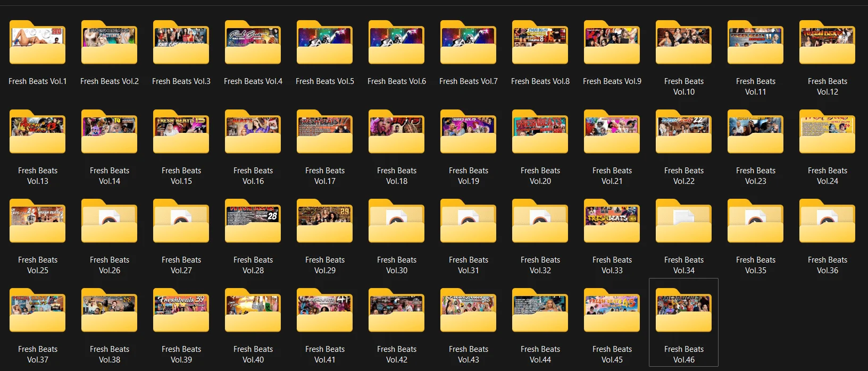Screen dimensions: 868x371
Task: Select the Fresh Beats Vol.6 folder icon
Action: [397, 43]
